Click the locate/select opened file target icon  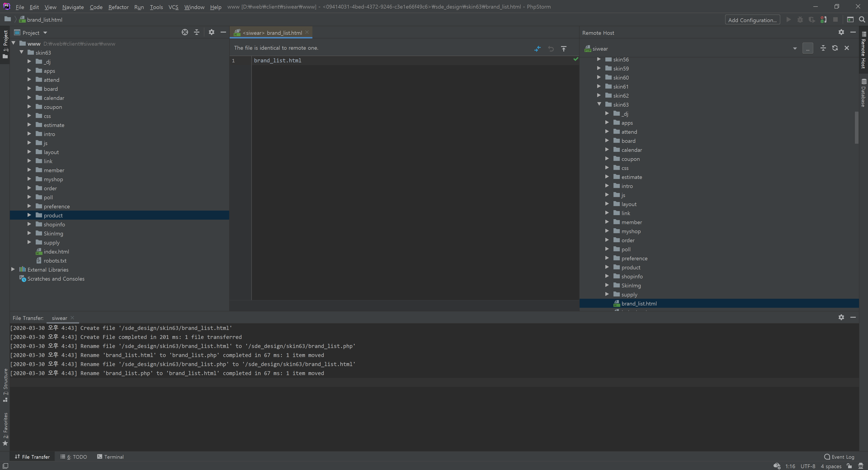coord(185,32)
